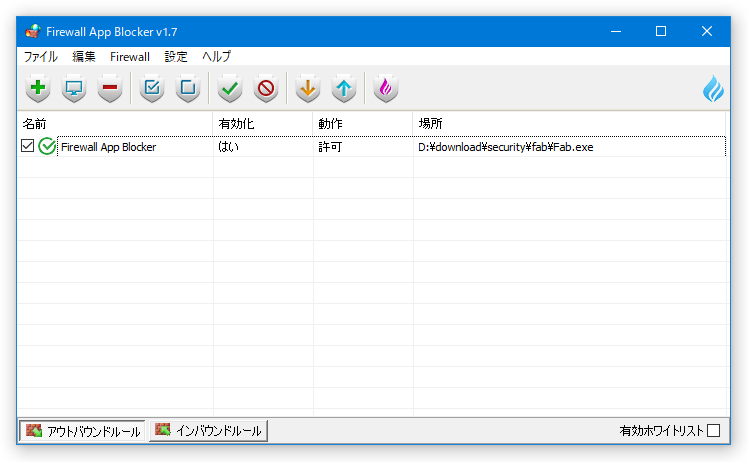Switch to the アウトバウンドルール tab
The height and width of the screenshot is (462, 748).
coord(83,431)
